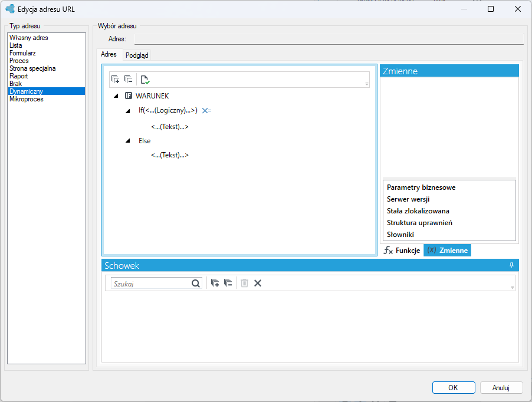Open Słowniki variables group
The height and width of the screenshot is (402, 532).
coord(400,235)
